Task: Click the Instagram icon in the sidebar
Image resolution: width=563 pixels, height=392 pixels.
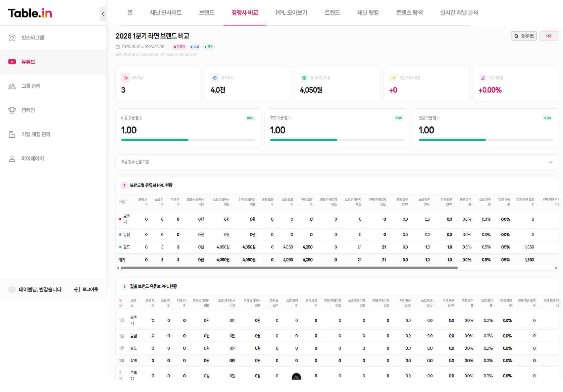Action: pos(12,38)
